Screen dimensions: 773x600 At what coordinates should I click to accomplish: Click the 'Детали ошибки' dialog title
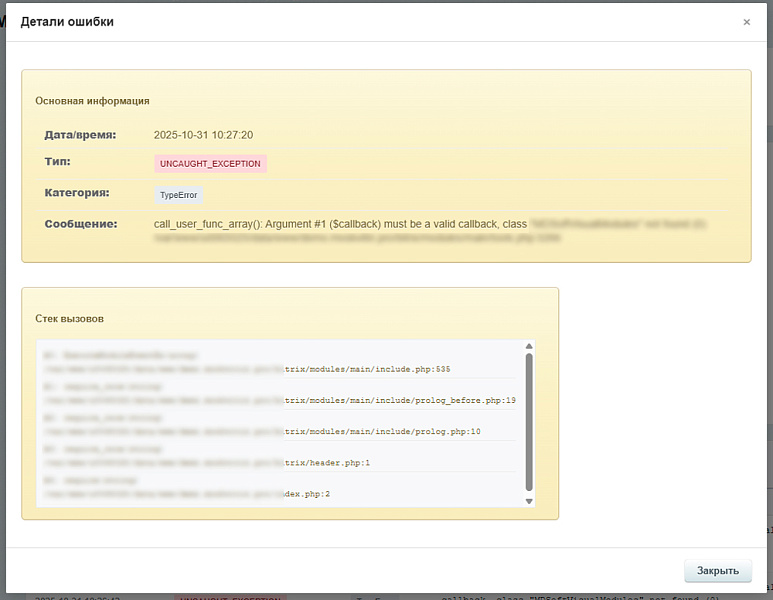pos(67,22)
